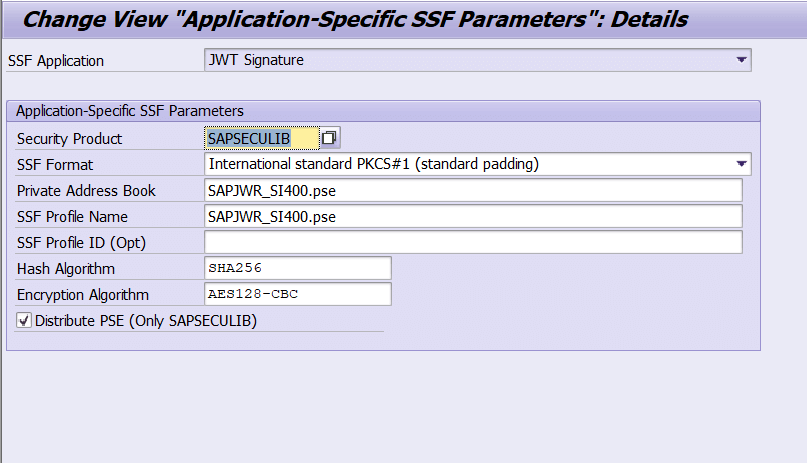Image resolution: width=807 pixels, height=463 pixels.
Task: Click the Hash Algorithm field SHA256
Action: tap(298, 268)
